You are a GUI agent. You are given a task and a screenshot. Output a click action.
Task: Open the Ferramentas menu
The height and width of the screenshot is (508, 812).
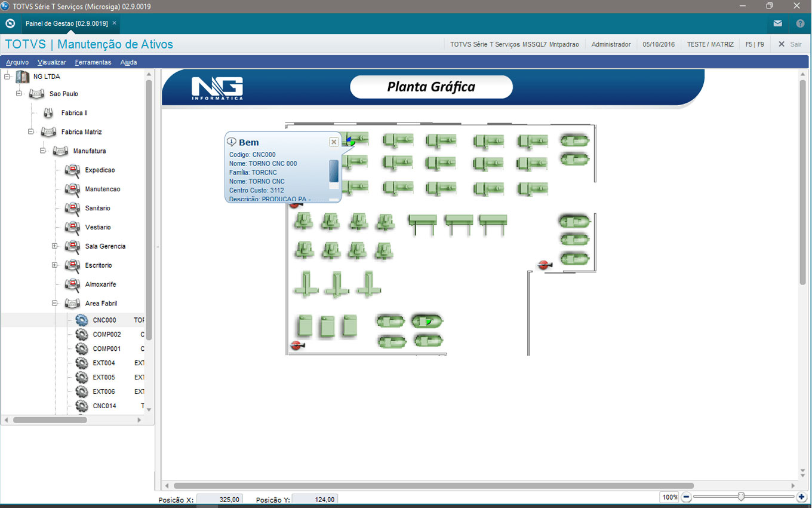tap(93, 62)
